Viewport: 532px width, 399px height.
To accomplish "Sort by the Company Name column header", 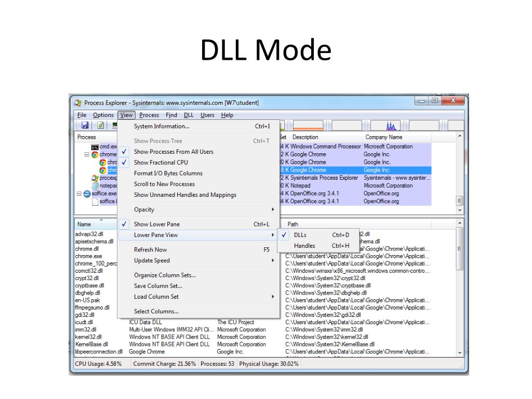I will click(x=397, y=137).
